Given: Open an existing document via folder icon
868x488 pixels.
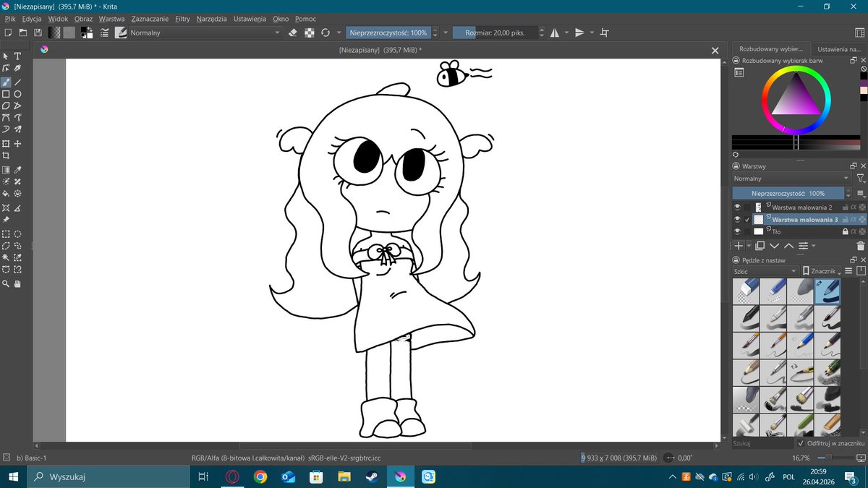Looking at the screenshot, I should 22,33.
